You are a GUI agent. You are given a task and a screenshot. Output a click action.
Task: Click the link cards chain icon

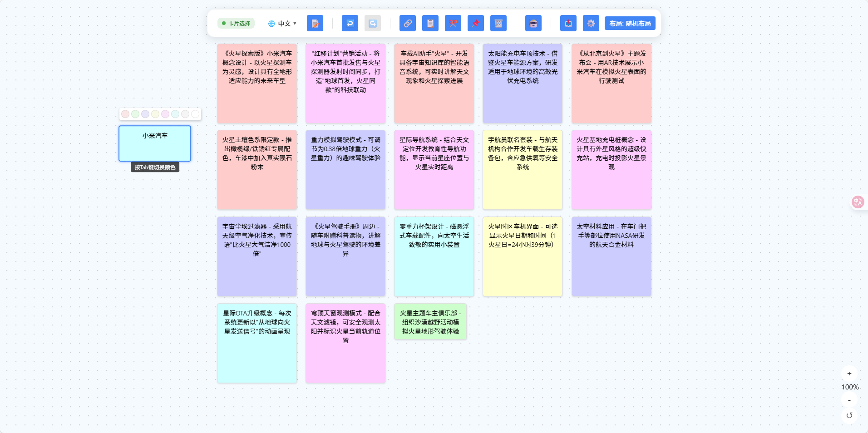(x=408, y=23)
